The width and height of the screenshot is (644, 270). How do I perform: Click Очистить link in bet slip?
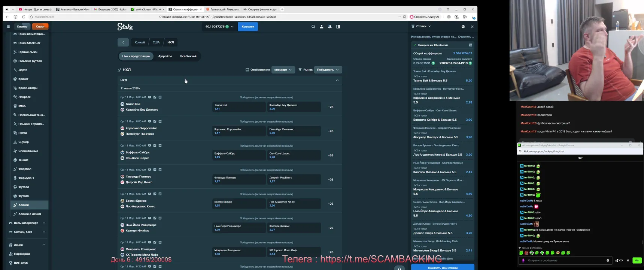(x=466, y=37)
